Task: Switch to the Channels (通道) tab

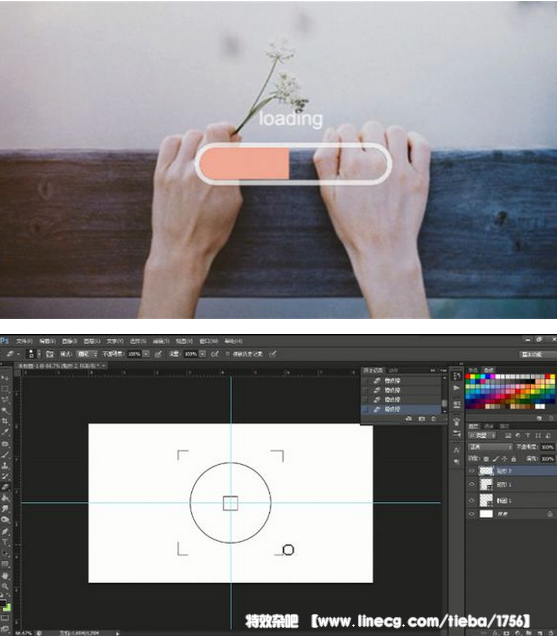Action: pyautogui.click(x=489, y=426)
